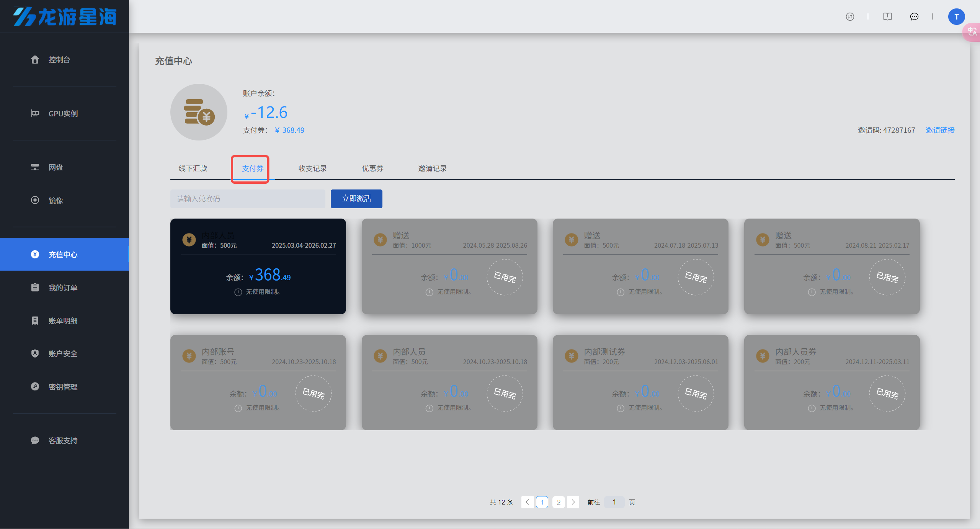Open GPU实例 sidebar icon
Screen dimensions: 980x529
(x=35, y=113)
